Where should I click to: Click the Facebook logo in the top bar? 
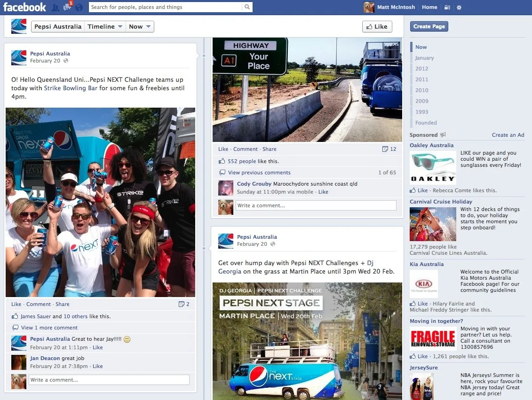pos(24,7)
